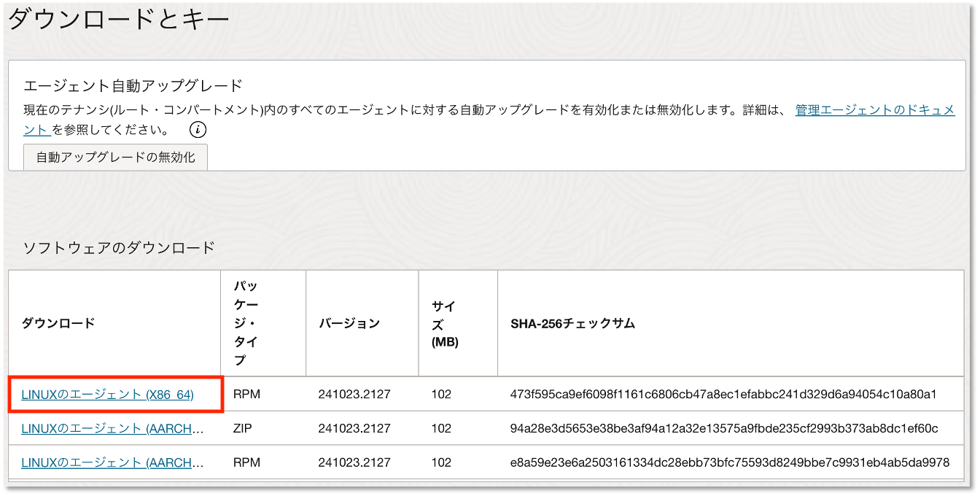Click the サイズ(MB) column header
Image resolution: width=980 pixels, height=496 pixels.
443,323
